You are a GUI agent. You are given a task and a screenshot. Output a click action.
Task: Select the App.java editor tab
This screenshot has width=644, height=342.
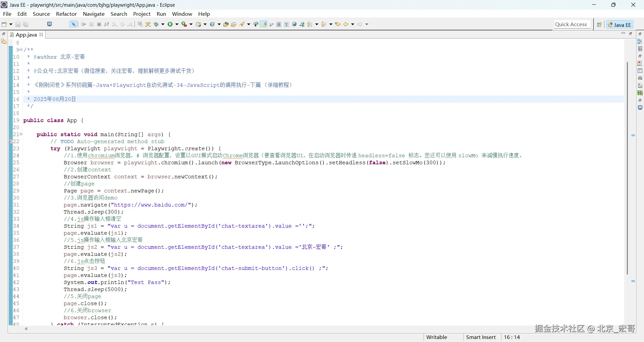pos(26,35)
